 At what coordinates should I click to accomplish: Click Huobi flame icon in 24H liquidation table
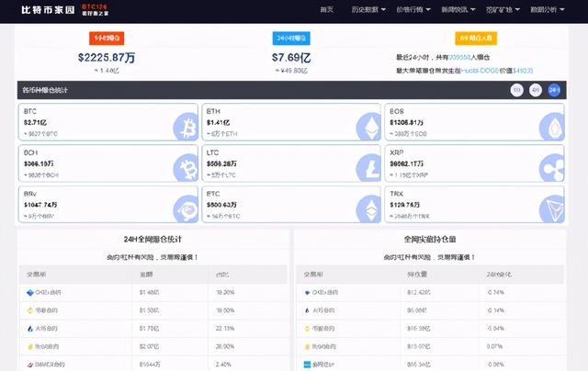(x=30, y=329)
